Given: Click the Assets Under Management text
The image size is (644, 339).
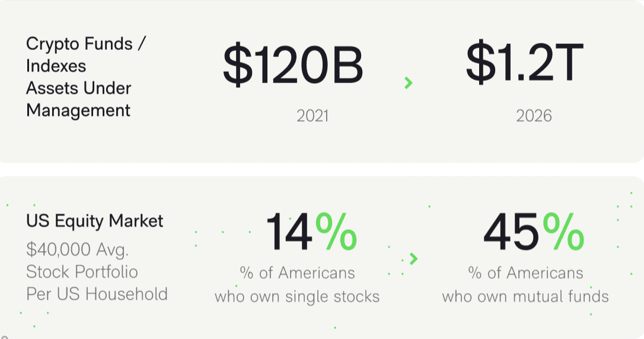Looking at the screenshot, I should tap(78, 99).
